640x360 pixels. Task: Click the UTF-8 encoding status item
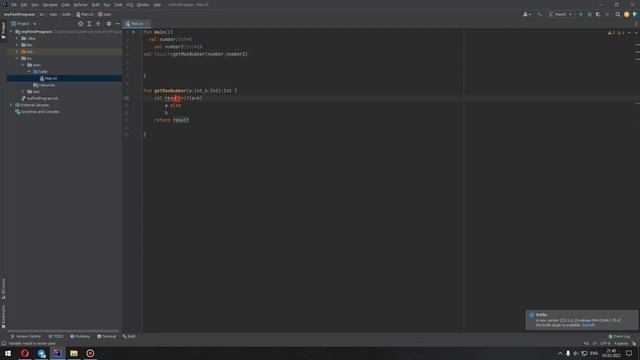point(605,344)
